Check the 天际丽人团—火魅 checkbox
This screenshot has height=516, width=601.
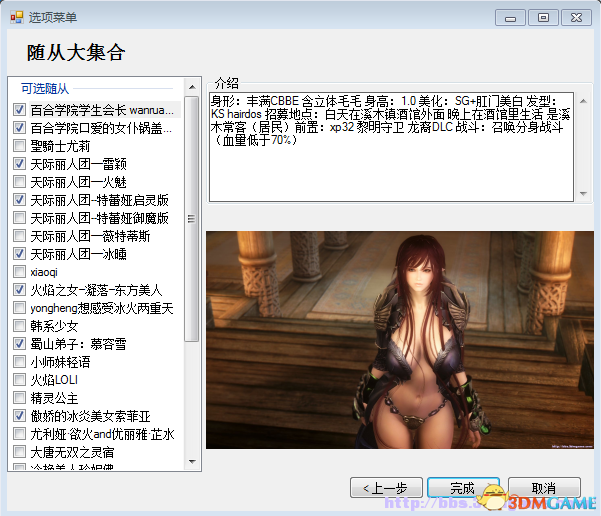coord(19,182)
